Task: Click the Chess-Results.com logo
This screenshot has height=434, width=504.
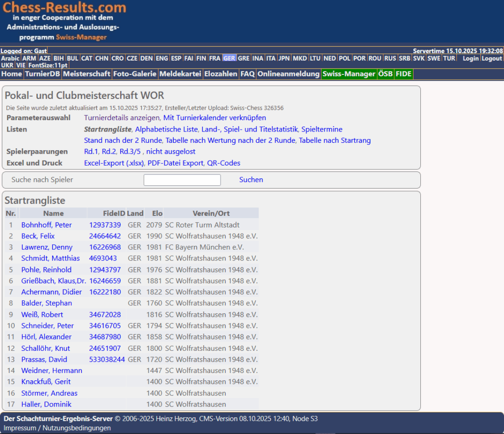Action: pyautogui.click(x=64, y=8)
